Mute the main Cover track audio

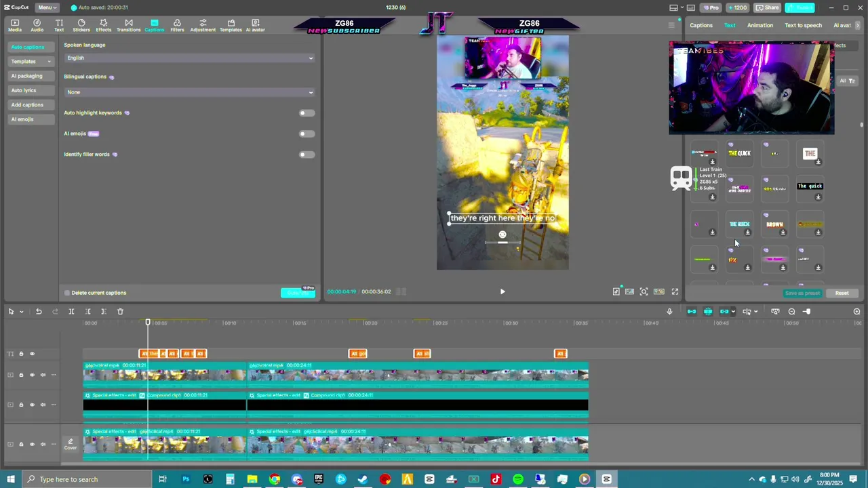pos(43,444)
